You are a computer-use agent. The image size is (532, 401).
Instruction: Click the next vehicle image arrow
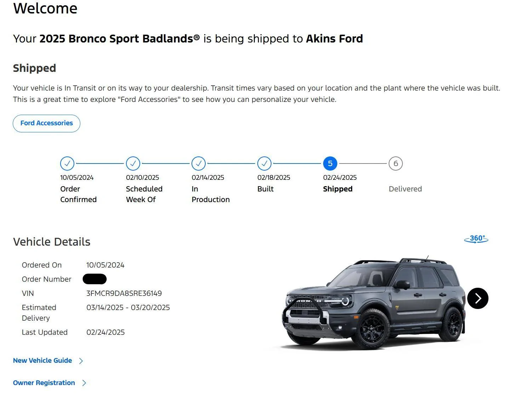(478, 298)
